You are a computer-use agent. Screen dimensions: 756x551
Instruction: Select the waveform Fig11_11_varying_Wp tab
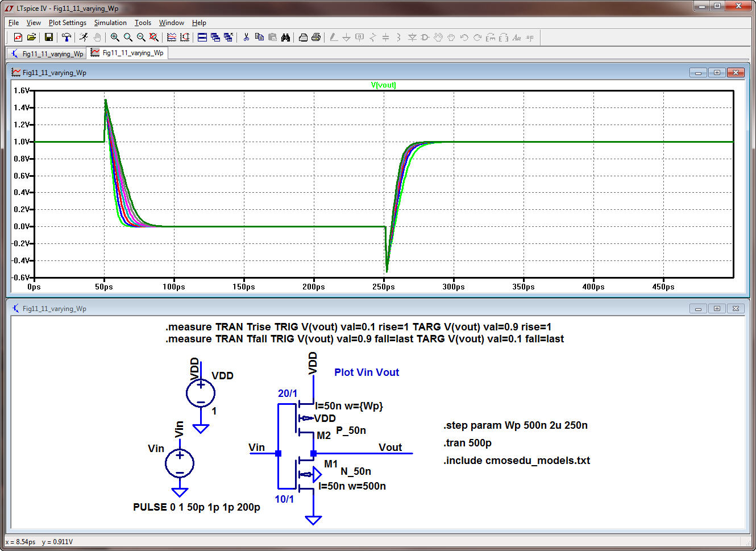127,53
